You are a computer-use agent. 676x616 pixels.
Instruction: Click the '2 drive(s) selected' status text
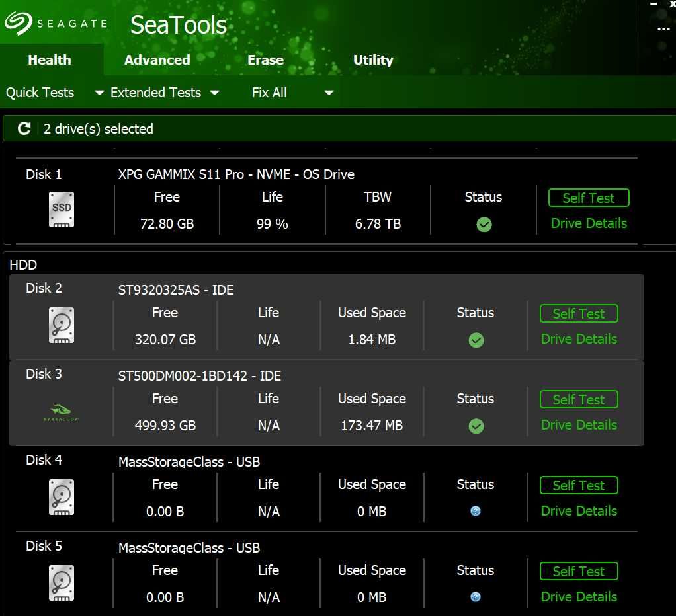click(x=99, y=128)
